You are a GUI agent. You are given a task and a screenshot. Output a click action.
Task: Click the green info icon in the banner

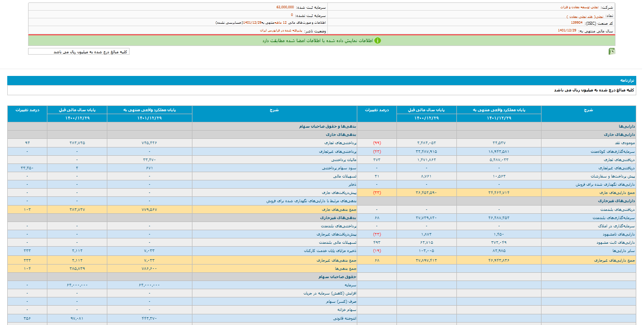tap(378, 41)
